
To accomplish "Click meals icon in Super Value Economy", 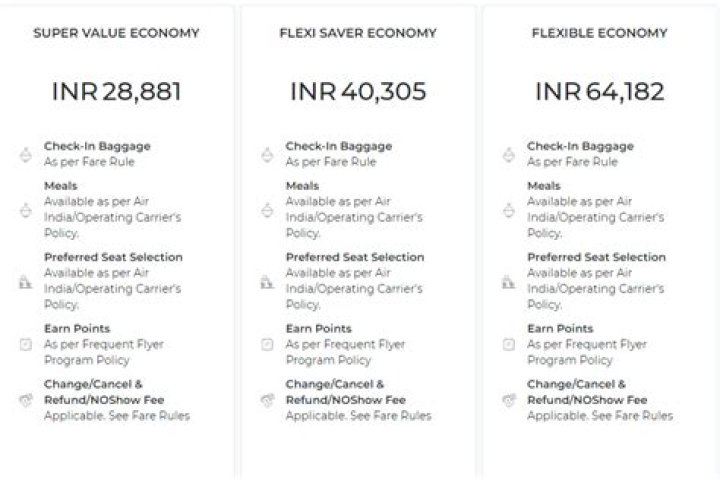I will coord(25,210).
